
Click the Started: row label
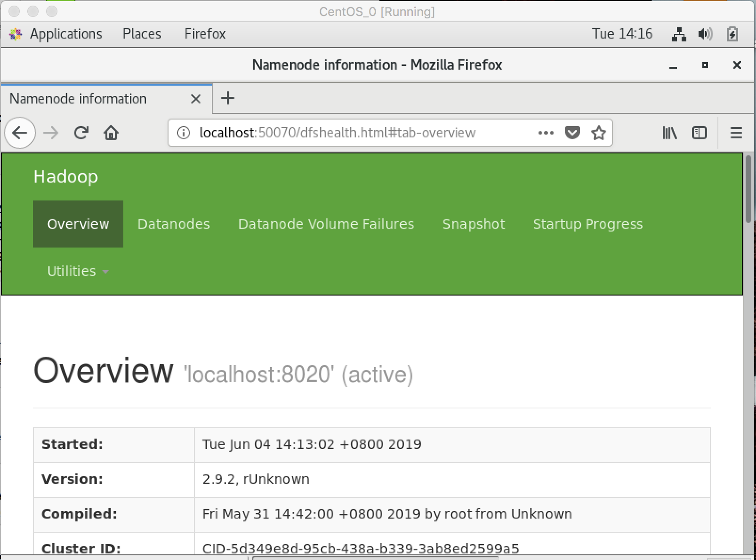point(72,445)
